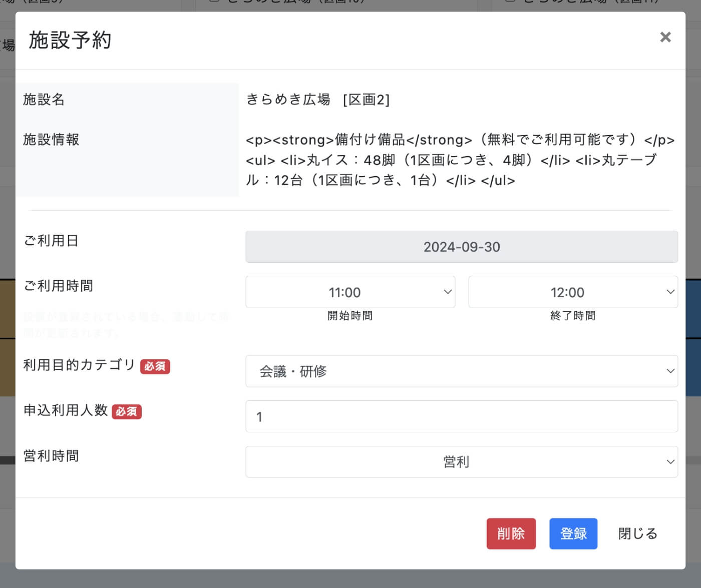Click the 終了時間 caption under end time
The image size is (701, 588).
point(572,316)
